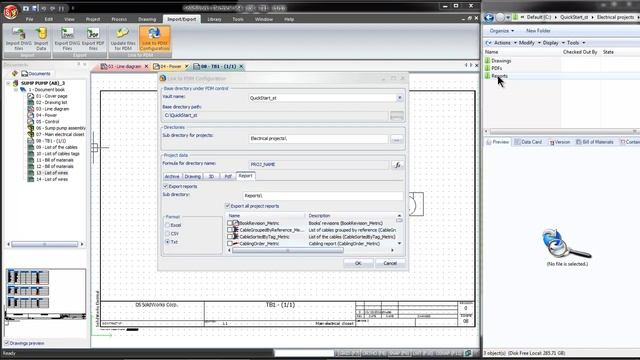
Task: Click the Import DWG files ribbon icon
Action: pos(18,39)
